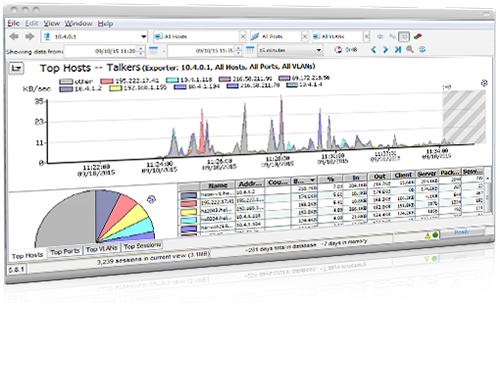Go forward with the right arrow icon
Image resolution: width=500 pixels, height=375 pixels.
(x=30, y=36)
